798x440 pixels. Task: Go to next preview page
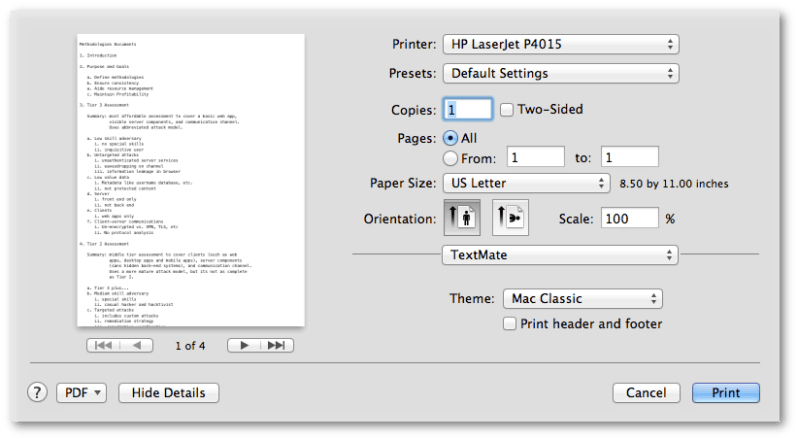tap(244, 345)
